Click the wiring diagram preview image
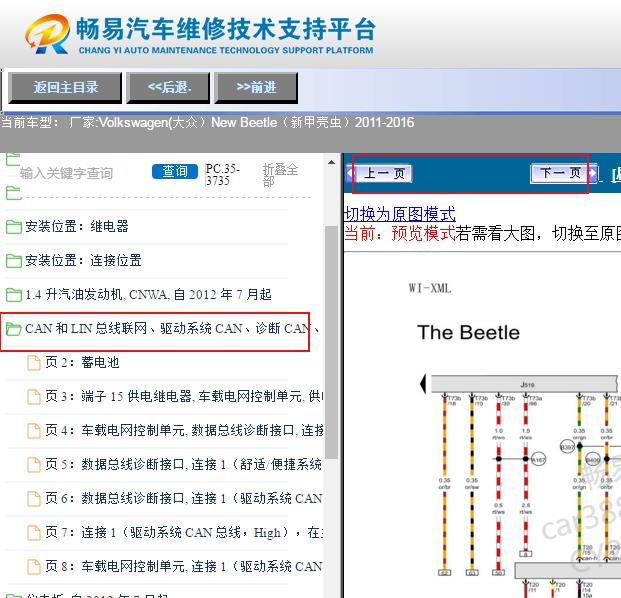This screenshot has width=621, height=598. click(x=520, y=486)
